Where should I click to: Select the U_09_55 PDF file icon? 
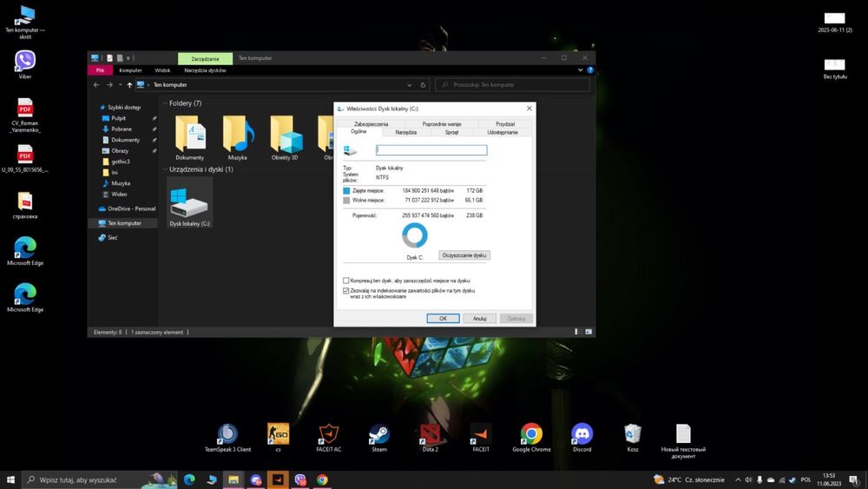[25, 158]
